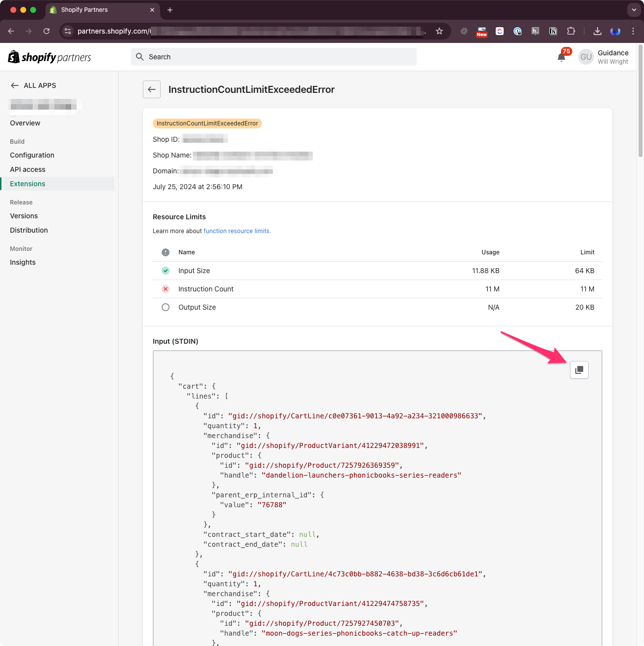The height and width of the screenshot is (646, 644).
Task: Open Configuration in the sidebar
Action: 32,155
